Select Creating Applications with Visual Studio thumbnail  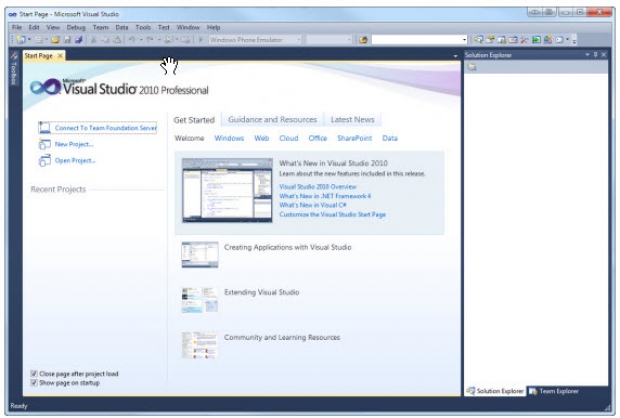[199, 254]
